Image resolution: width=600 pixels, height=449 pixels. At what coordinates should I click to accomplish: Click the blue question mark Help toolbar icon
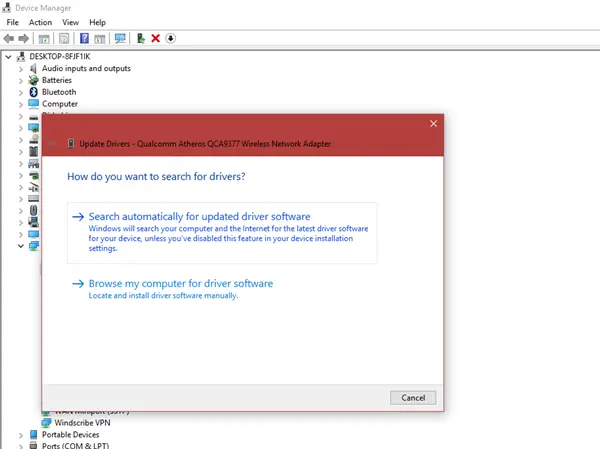[84, 38]
